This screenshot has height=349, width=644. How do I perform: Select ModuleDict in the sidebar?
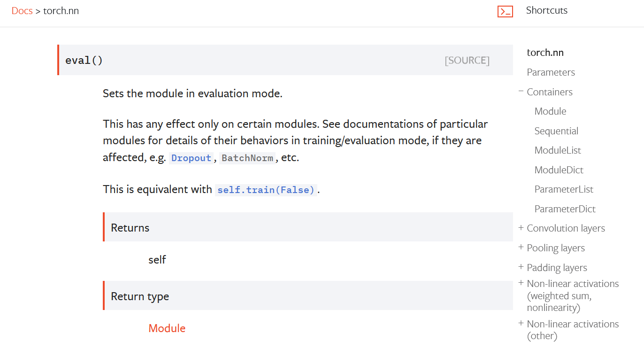click(559, 170)
